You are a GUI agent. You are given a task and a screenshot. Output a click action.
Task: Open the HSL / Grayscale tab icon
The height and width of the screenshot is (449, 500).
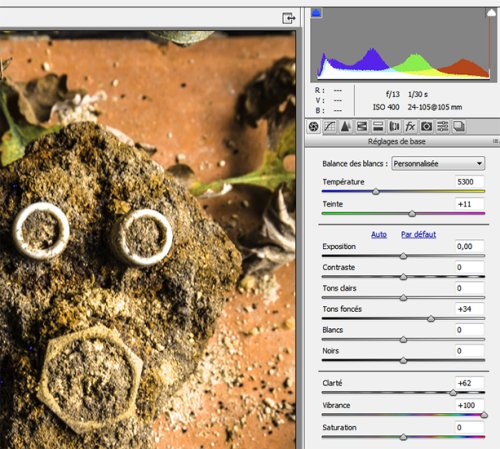click(x=362, y=127)
